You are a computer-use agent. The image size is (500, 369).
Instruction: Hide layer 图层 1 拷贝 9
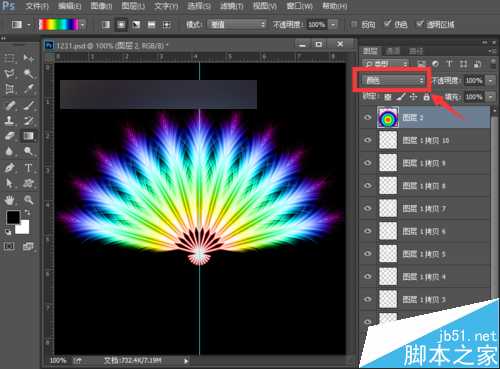point(368,163)
